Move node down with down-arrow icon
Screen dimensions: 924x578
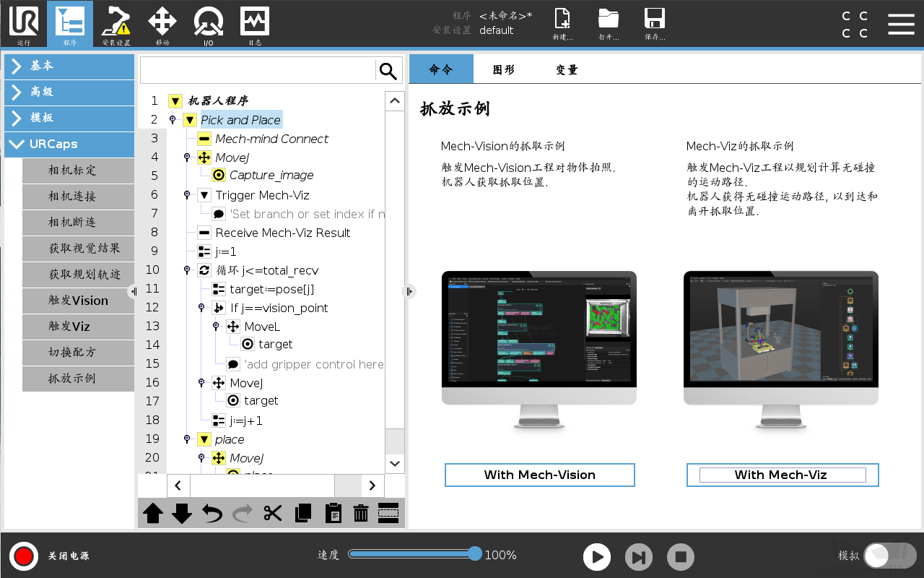click(182, 514)
